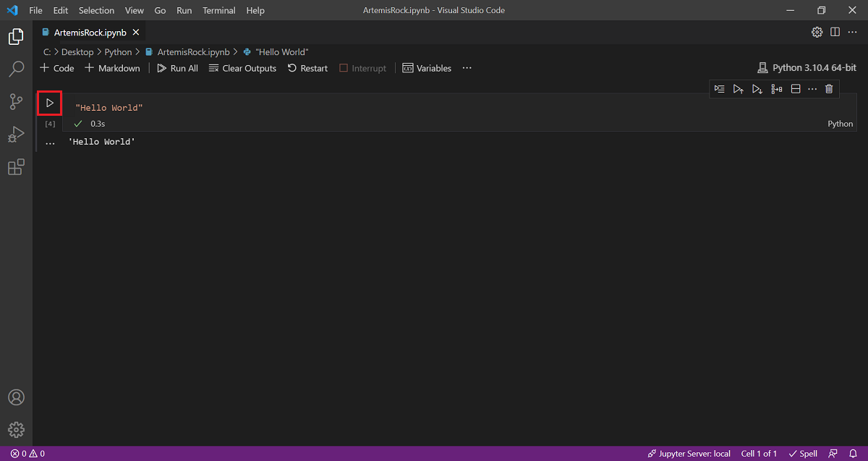Viewport: 868px width, 461px height.
Task: Click the "Hello World" breadcrumb cell
Action: click(276, 52)
